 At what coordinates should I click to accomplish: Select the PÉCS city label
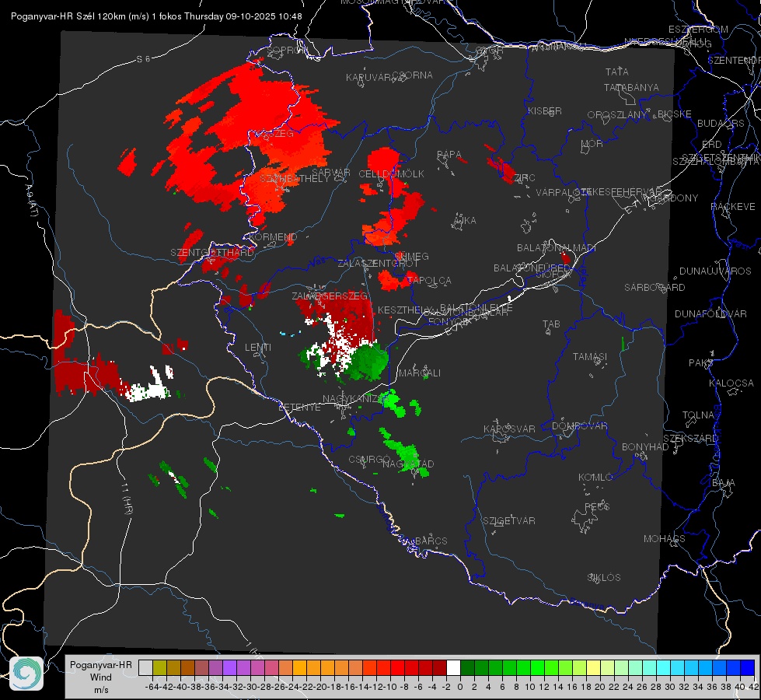pyautogui.click(x=596, y=506)
